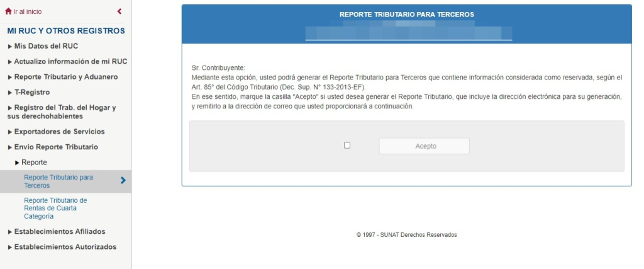Click the Reporte Tributario Para Terceros header
The image size is (644, 269).
tap(406, 13)
